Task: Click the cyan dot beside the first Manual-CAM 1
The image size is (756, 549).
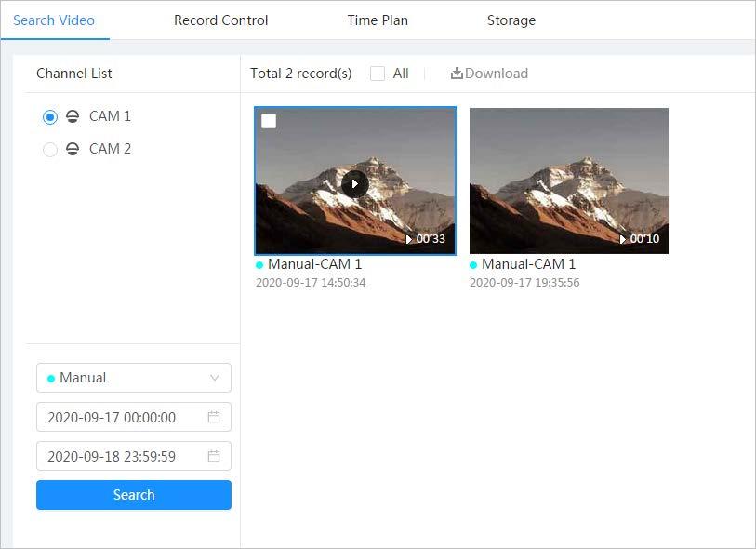Action: (x=259, y=265)
